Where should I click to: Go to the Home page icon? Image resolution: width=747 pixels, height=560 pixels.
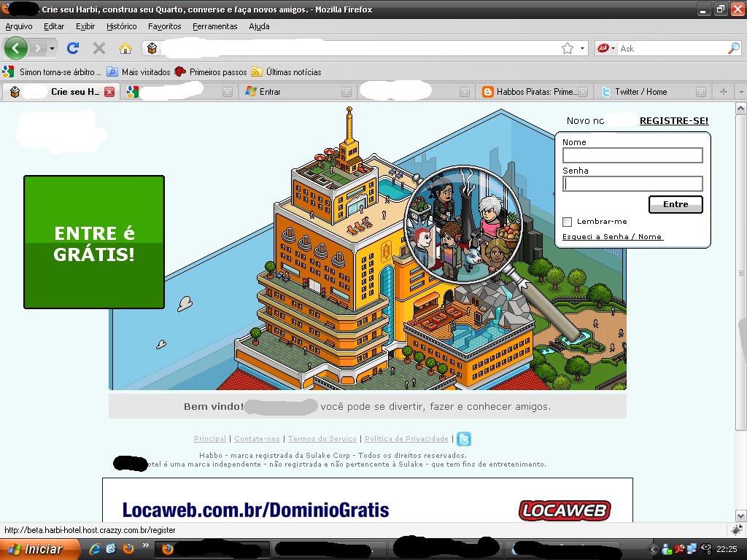[x=125, y=48]
